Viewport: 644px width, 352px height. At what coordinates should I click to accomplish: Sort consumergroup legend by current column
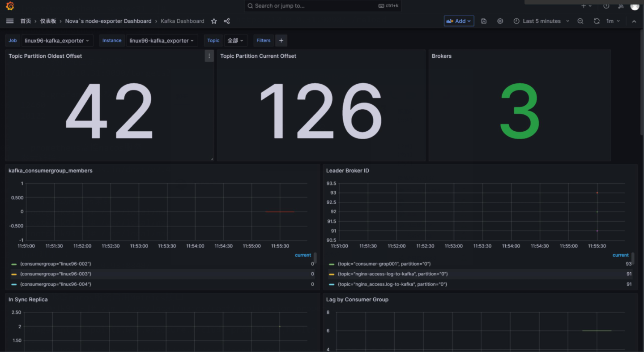coord(303,255)
